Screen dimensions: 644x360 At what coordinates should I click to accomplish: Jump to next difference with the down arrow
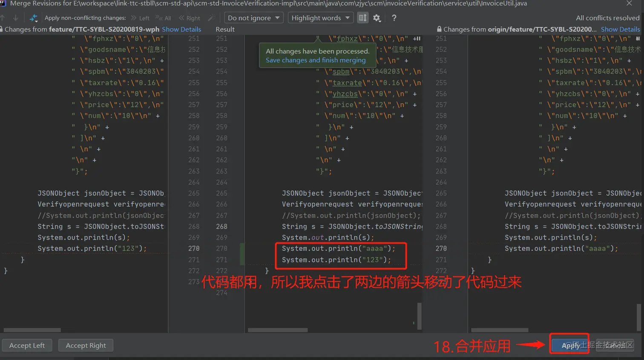pos(16,18)
